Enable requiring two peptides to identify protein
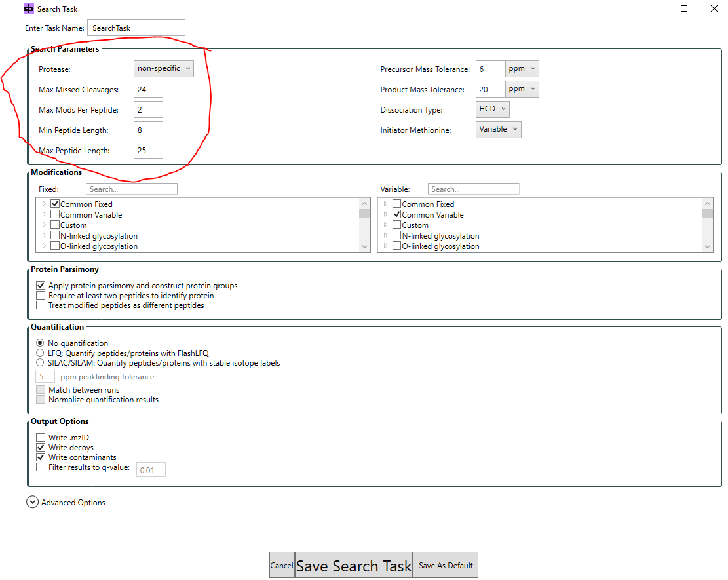This screenshot has width=728, height=580. coord(41,295)
